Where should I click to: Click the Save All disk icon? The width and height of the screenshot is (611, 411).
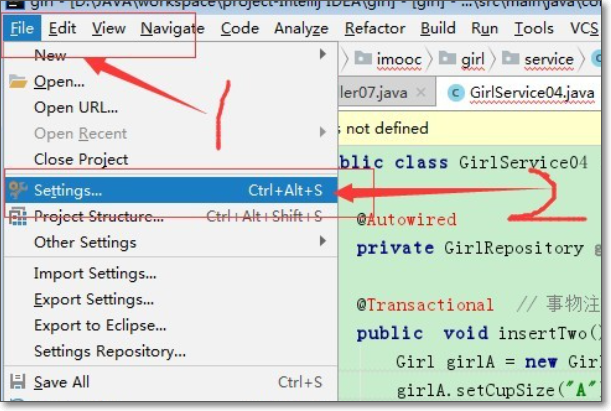coord(18,382)
